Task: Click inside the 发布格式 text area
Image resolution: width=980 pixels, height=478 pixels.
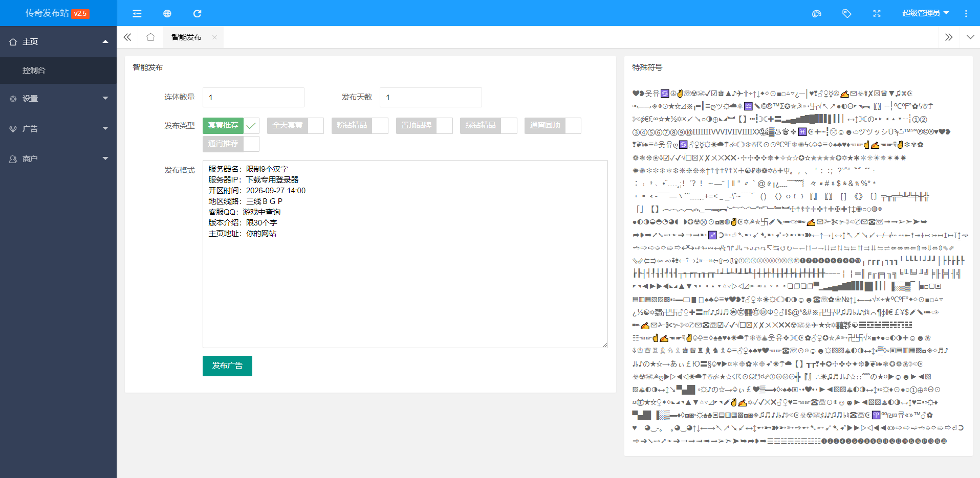Action: click(x=405, y=254)
